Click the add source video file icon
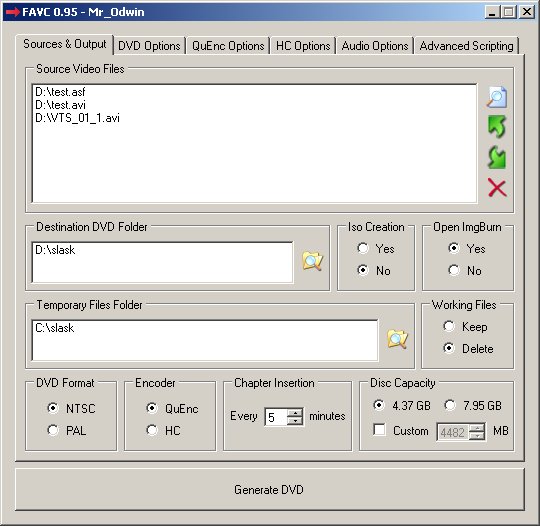 tap(497, 97)
